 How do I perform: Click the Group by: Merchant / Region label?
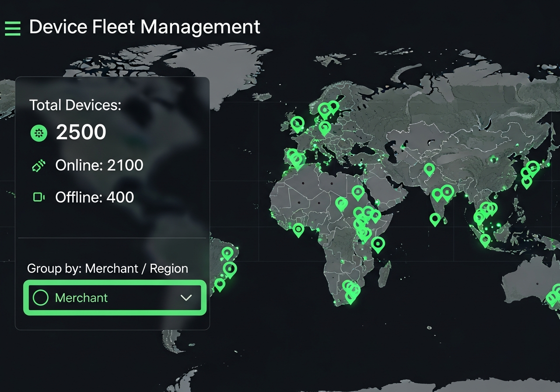click(x=107, y=268)
